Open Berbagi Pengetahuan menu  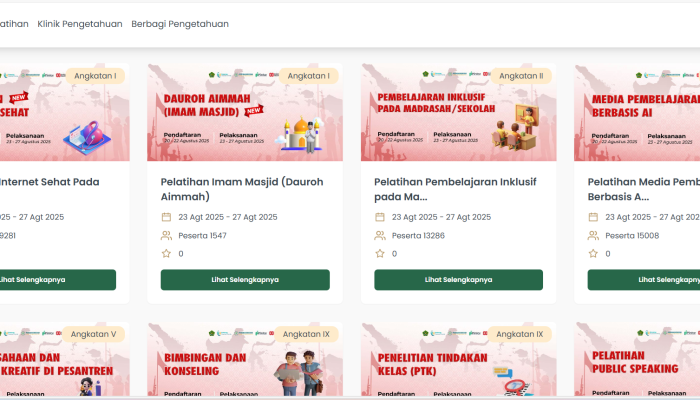click(x=180, y=24)
